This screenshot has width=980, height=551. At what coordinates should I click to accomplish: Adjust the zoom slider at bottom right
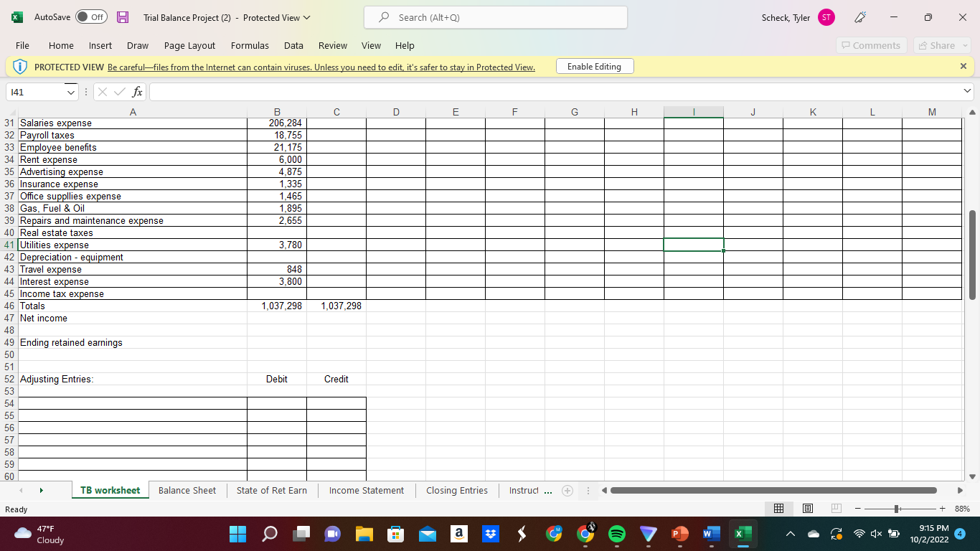897,508
